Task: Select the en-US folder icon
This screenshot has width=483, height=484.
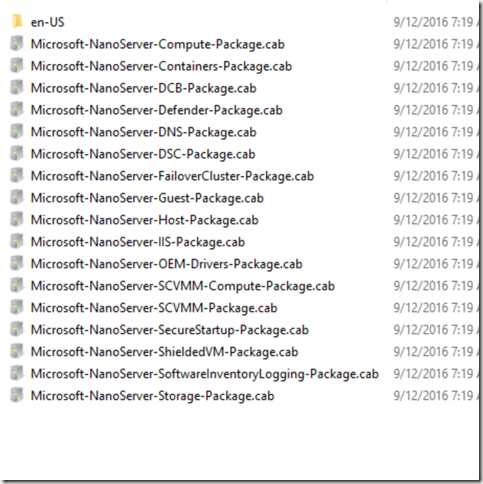Action: pos(17,21)
